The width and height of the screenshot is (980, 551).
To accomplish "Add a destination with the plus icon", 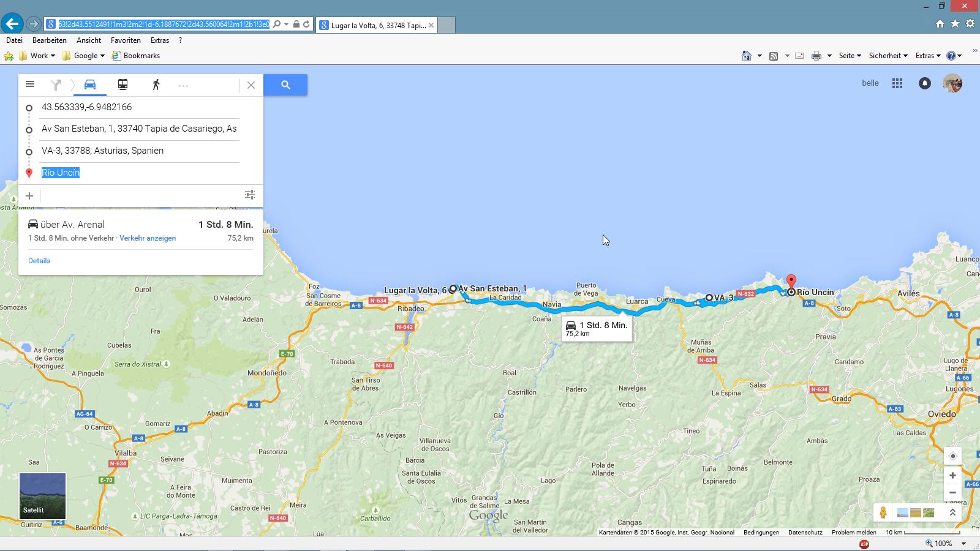I will (x=29, y=196).
